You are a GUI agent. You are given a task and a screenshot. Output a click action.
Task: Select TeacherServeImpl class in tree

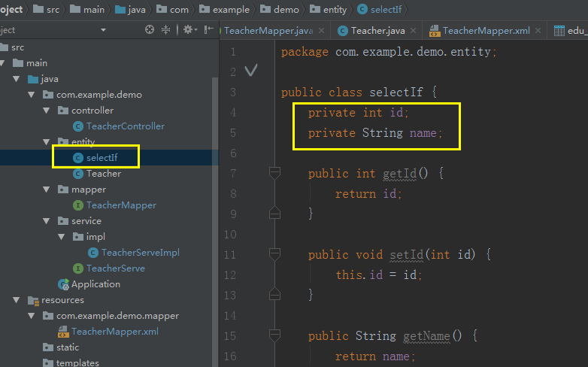click(141, 253)
